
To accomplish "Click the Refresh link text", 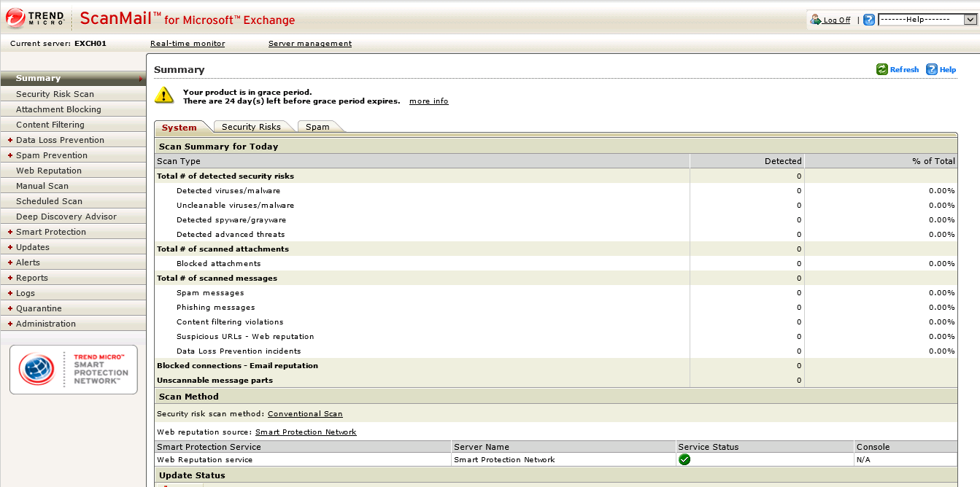I will pyautogui.click(x=905, y=70).
